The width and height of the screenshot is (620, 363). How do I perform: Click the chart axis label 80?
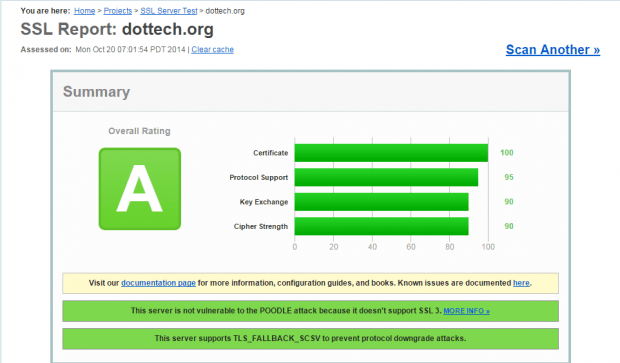pos(450,247)
